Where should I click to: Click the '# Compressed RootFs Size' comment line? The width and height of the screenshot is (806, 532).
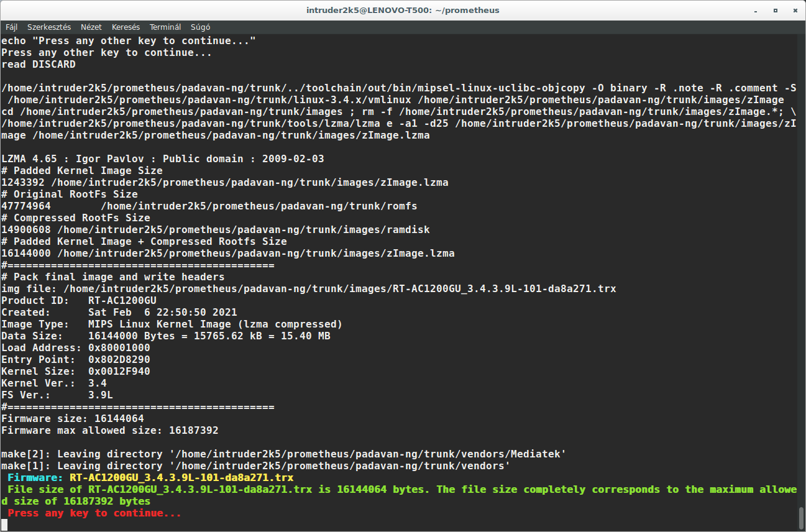coord(76,218)
